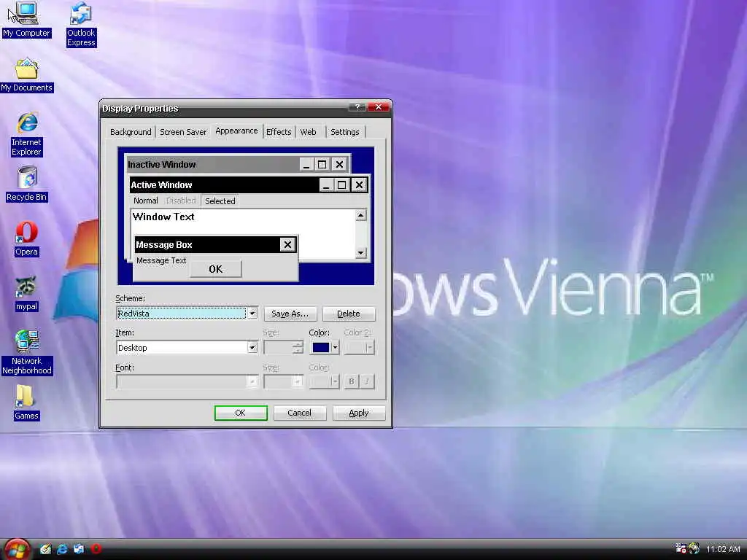Click the Selected menu item in preview
The height and width of the screenshot is (560, 747).
pyautogui.click(x=220, y=201)
